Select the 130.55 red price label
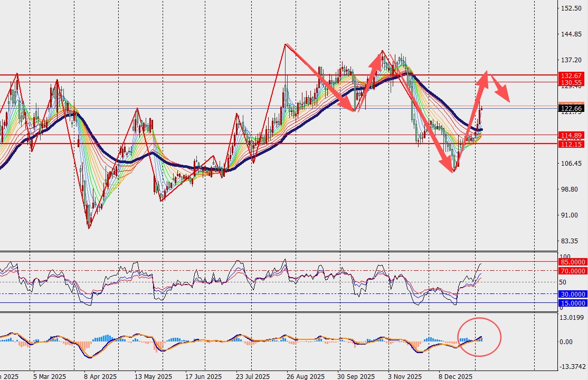The width and height of the screenshot is (588, 380). (571, 83)
